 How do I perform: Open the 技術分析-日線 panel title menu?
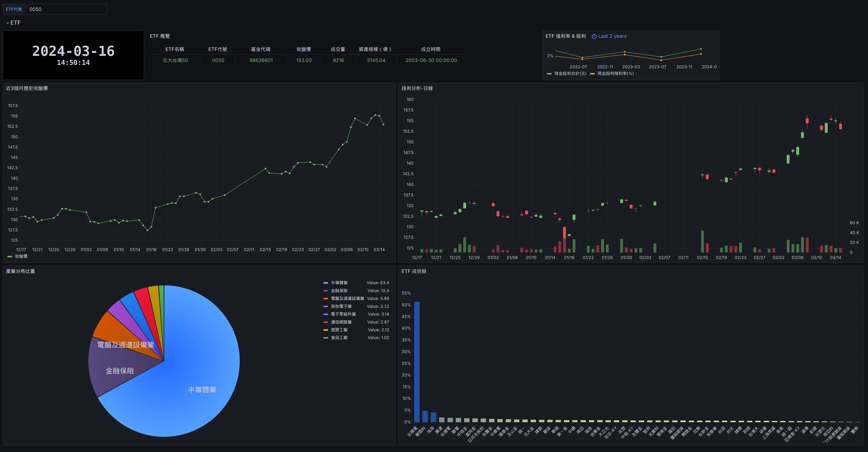click(417, 88)
